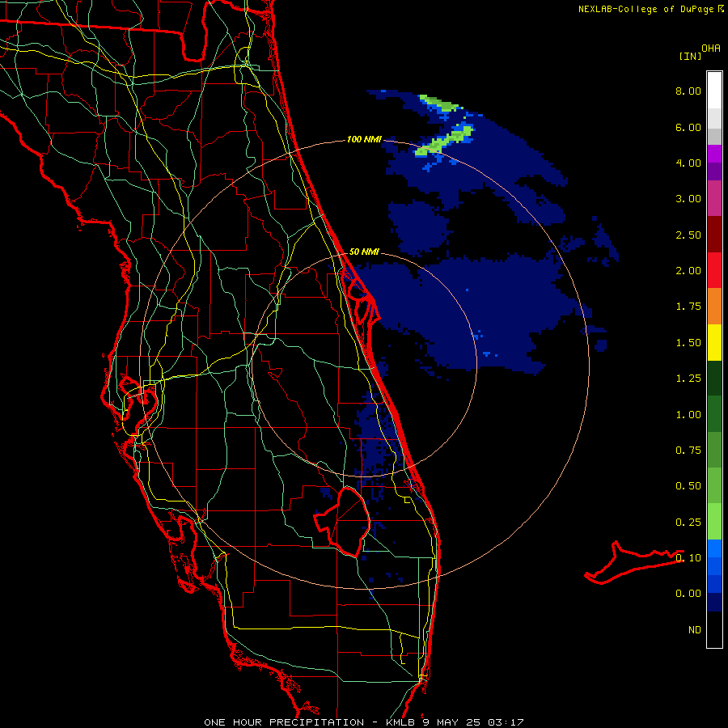Click the Grand Bahama island outline
The height and width of the screenshot is (728, 728).
(x=633, y=562)
